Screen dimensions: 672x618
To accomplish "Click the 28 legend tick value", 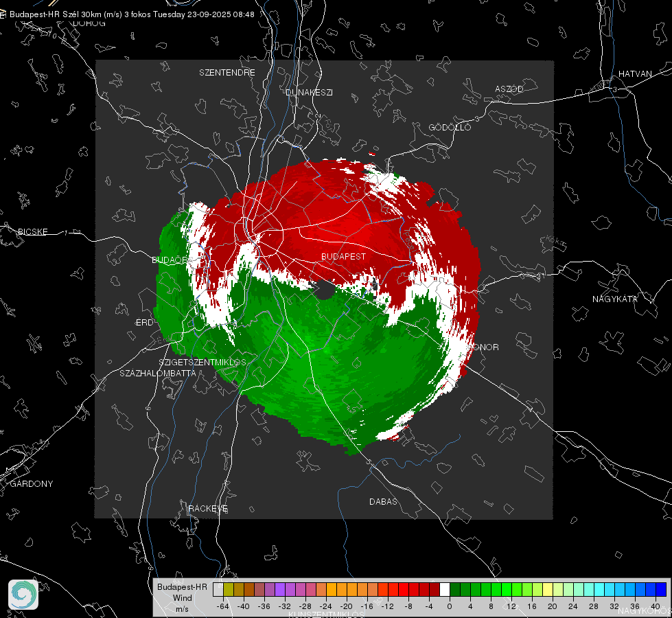I will (594, 606).
